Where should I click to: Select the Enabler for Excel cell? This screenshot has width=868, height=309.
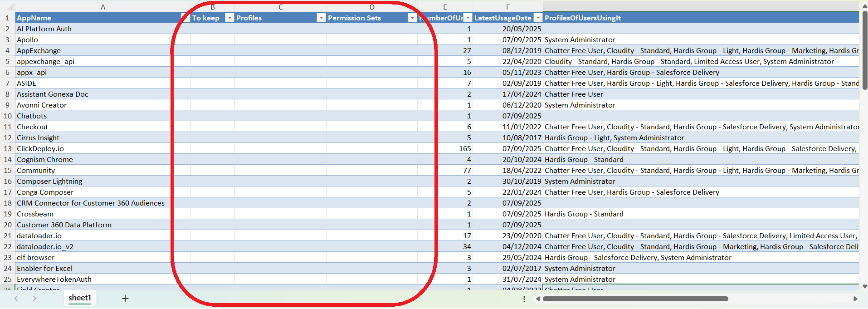[103, 268]
